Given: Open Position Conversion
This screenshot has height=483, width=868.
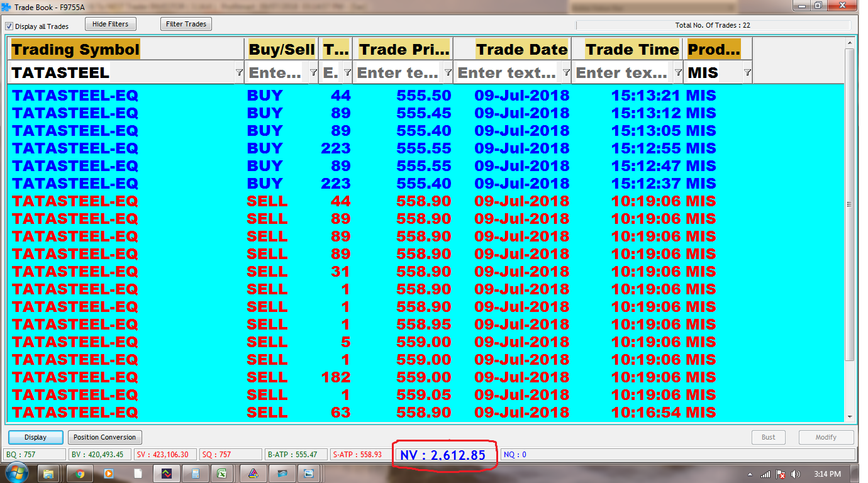Looking at the screenshot, I should [104, 437].
